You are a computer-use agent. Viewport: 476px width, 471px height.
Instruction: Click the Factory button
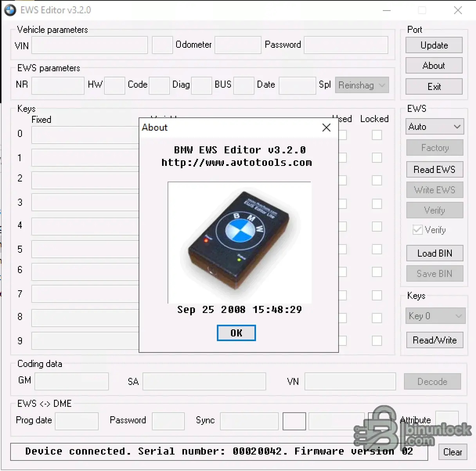point(435,148)
